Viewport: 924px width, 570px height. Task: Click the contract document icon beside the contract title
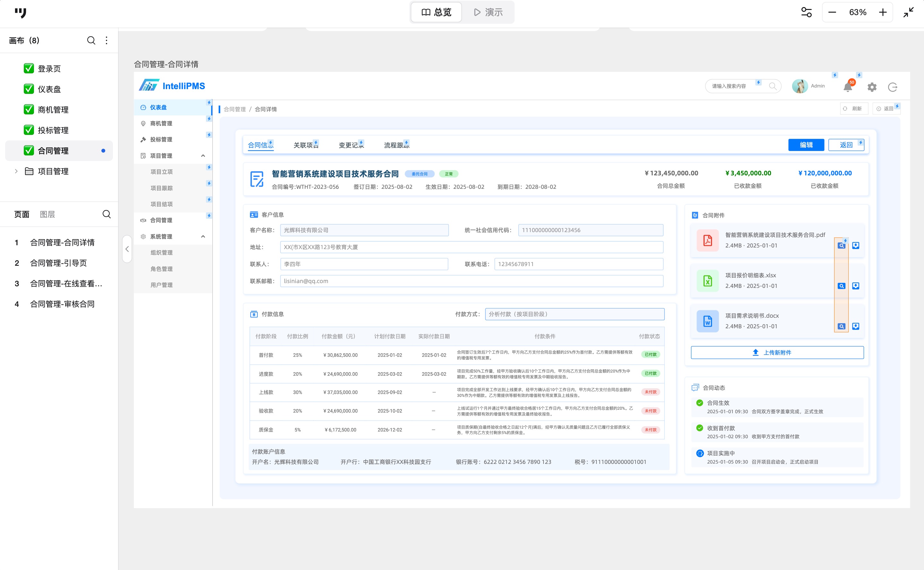tap(257, 179)
